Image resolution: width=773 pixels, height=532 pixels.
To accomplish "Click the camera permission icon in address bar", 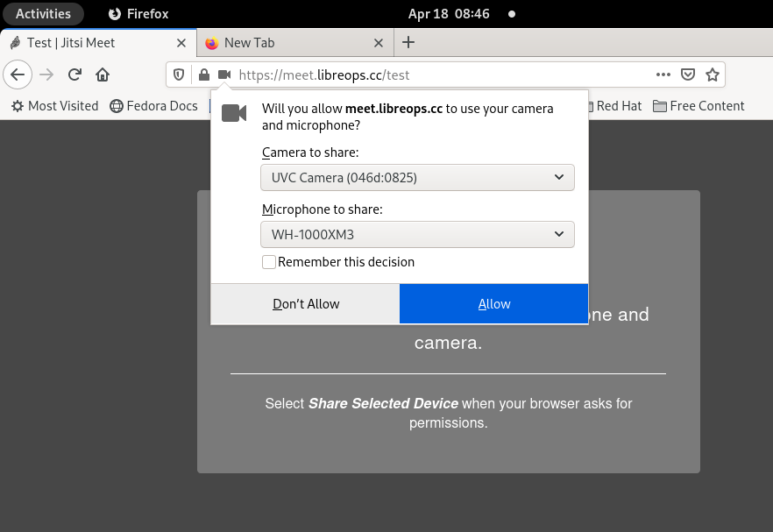I will 224,74.
